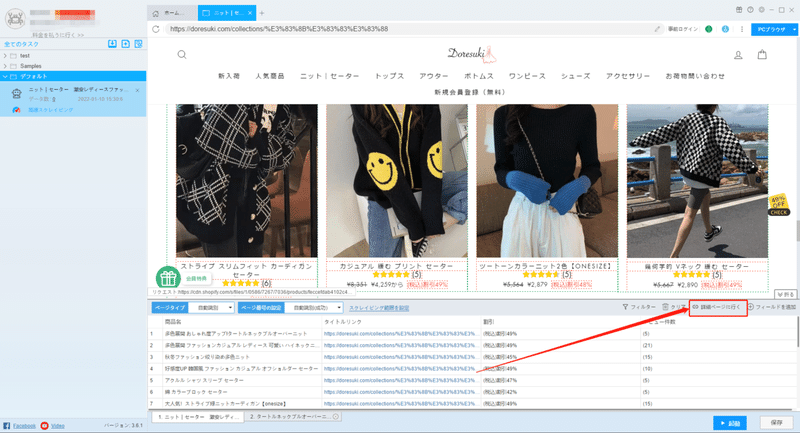
Task: Click the green gift 会員特典 icon
Action: [168, 278]
